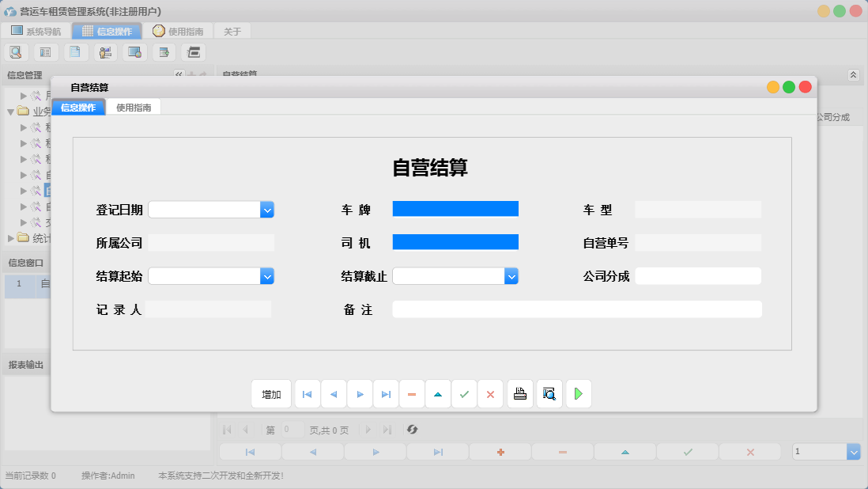Viewport: 868px width, 489px height.
Task: Click the 增加 button to add a record
Action: click(272, 393)
